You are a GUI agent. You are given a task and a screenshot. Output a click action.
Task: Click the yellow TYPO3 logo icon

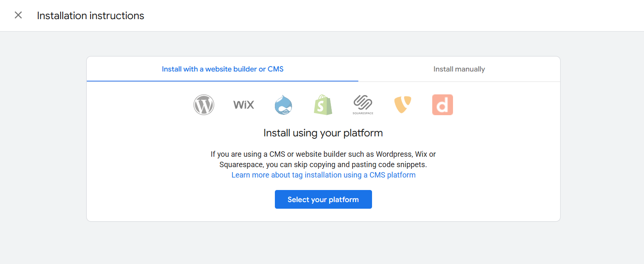pos(403,105)
